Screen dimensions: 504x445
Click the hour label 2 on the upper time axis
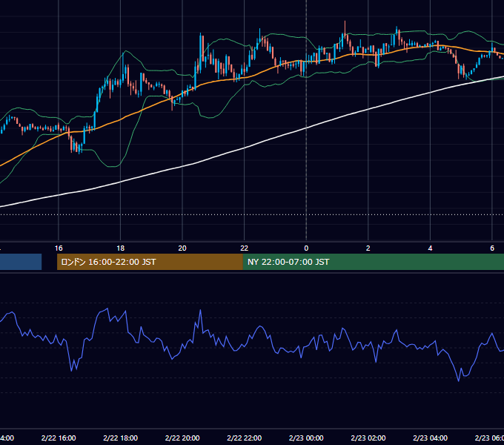coord(368,248)
